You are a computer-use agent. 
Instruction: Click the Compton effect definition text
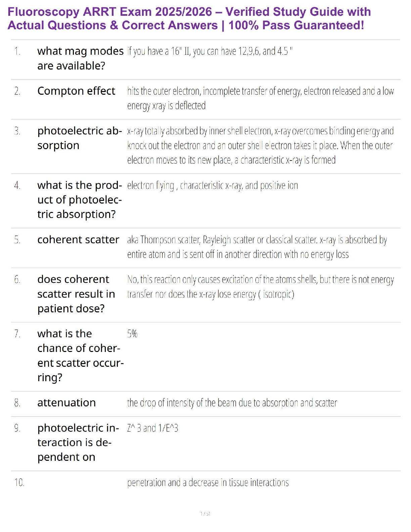point(260,98)
